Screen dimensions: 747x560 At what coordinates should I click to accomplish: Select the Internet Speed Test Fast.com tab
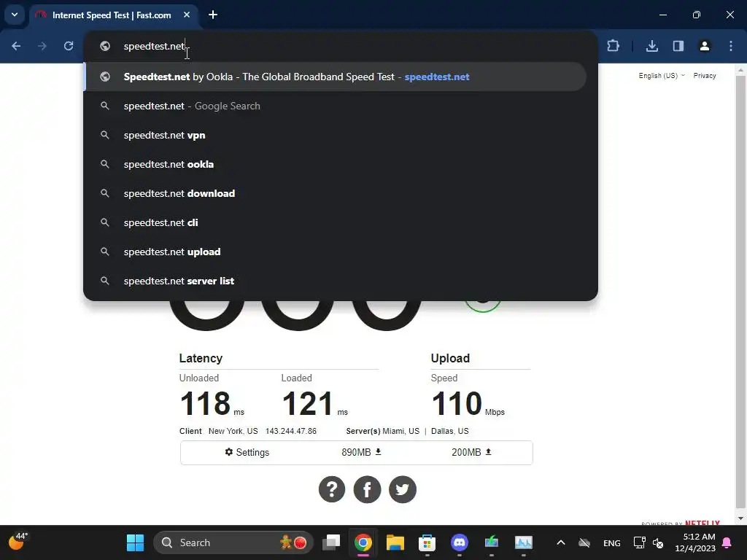(112, 15)
